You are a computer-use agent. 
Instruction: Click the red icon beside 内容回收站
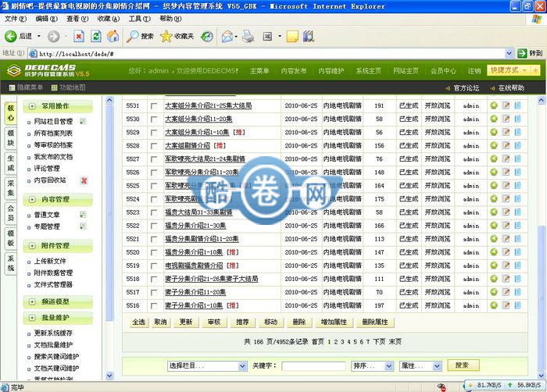tap(84, 180)
